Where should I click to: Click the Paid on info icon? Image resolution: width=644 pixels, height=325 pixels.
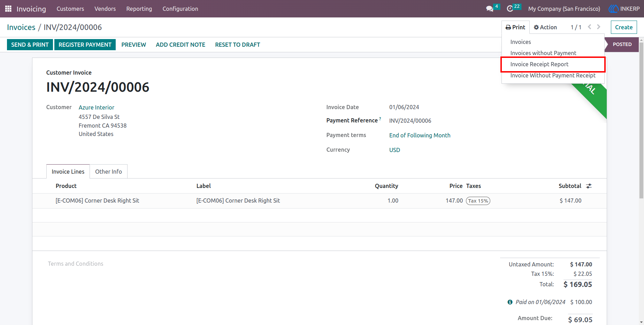coord(510,302)
